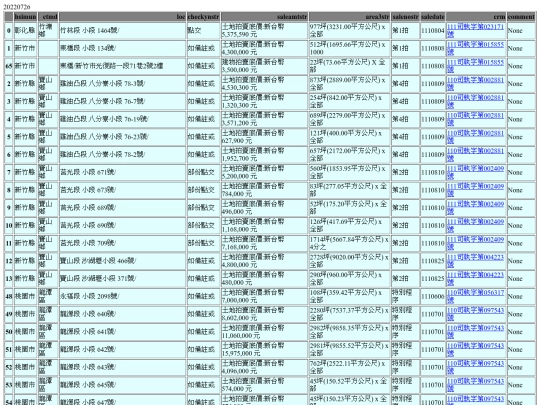
Task: Open the 002881 case link in row 3
Action: 475,101
